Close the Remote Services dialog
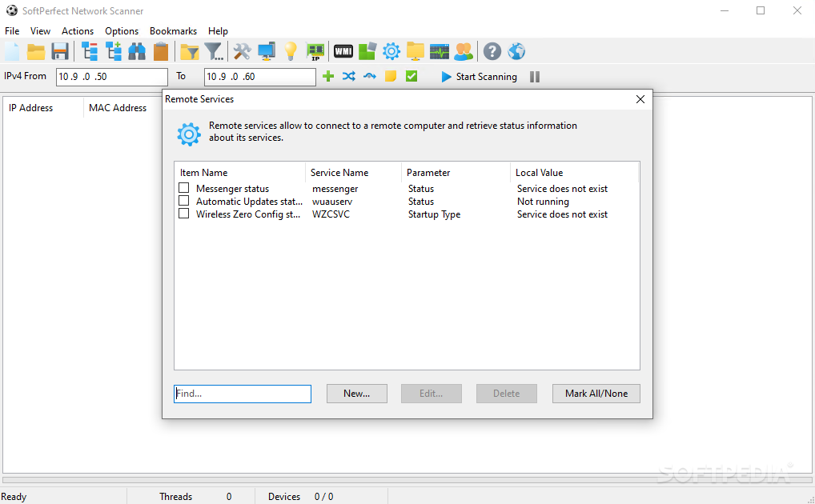 (x=640, y=99)
